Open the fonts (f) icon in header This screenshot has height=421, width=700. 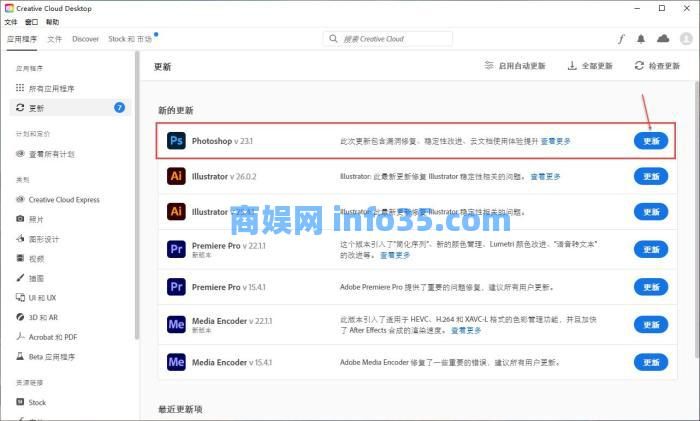coord(621,39)
